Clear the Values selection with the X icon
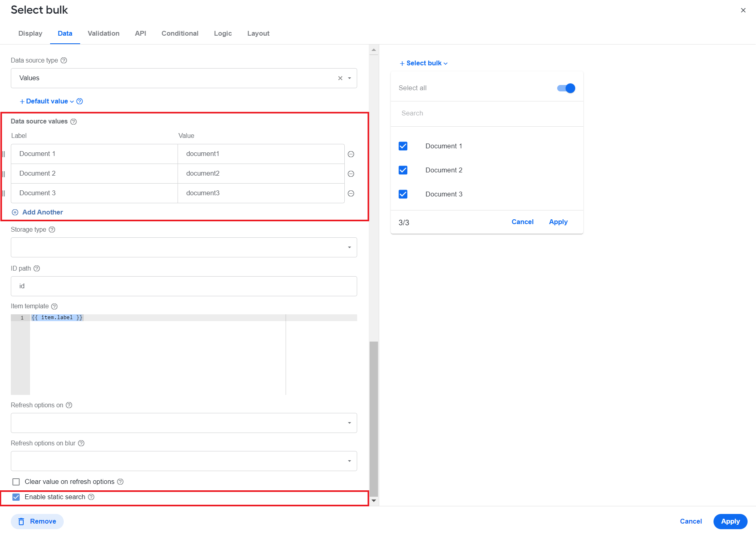The width and height of the screenshot is (756, 536). coord(340,78)
